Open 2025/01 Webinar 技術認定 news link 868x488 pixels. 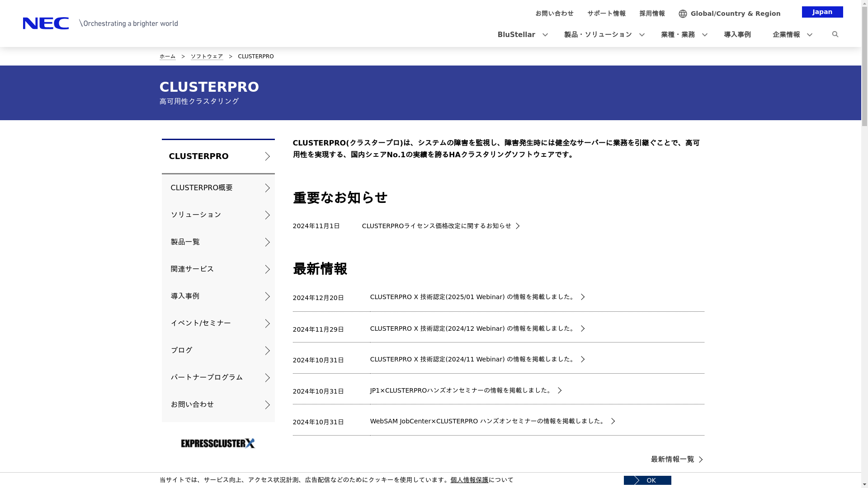coord(472,297)
